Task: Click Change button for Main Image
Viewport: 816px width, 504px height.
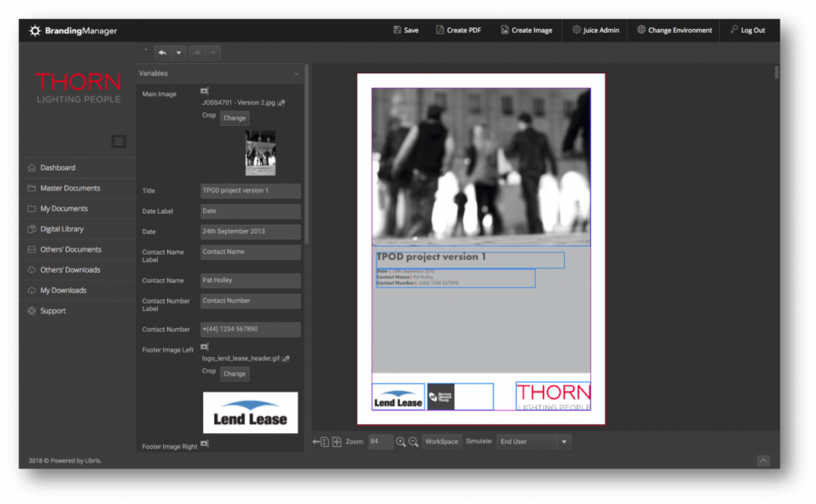Action: [x=234, y=118]
